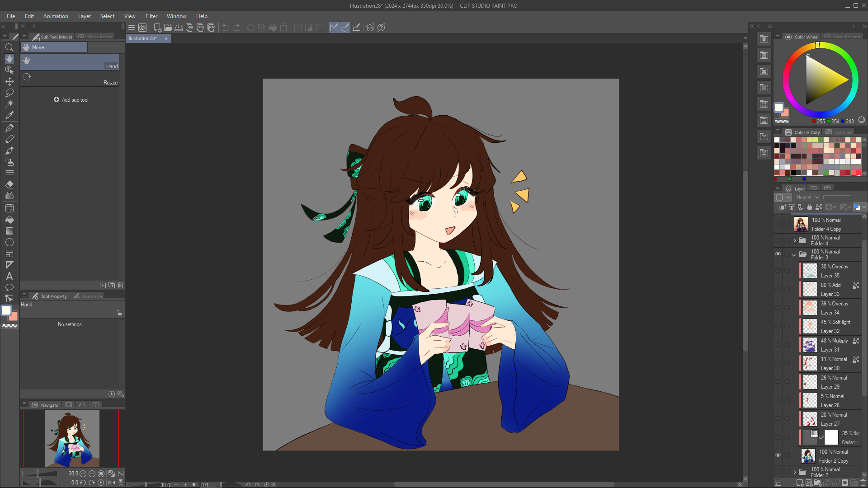Open the File menu

point(11,16)
